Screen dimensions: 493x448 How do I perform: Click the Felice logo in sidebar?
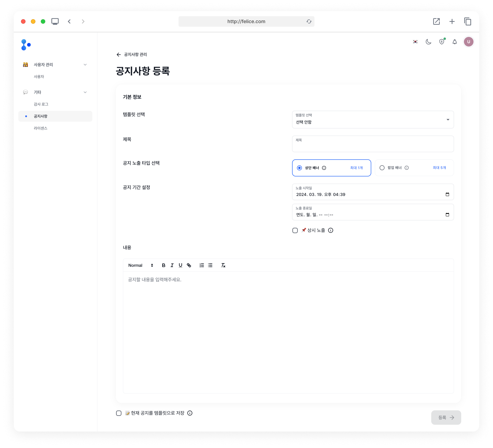pyautogui.click(x=26, y=45)
